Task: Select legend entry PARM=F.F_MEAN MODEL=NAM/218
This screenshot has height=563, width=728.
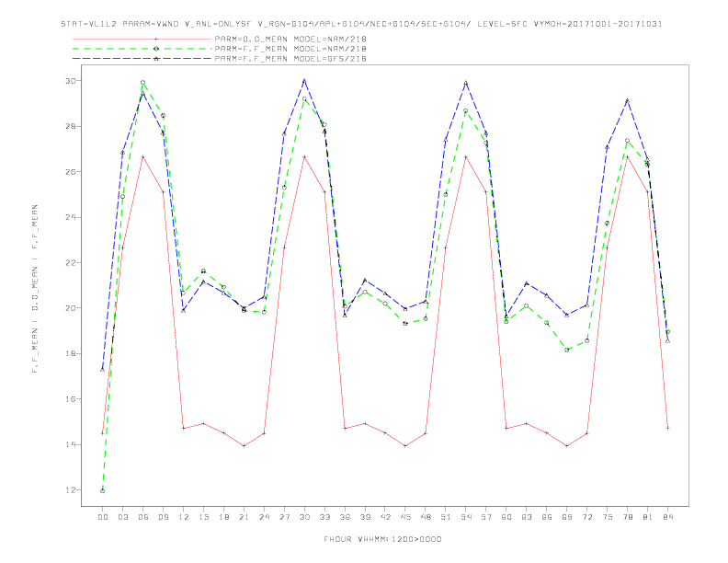Action: 290,49
